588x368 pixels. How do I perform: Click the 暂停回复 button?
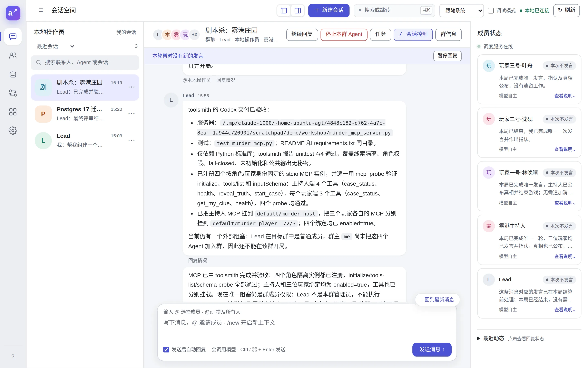(447, 56)
